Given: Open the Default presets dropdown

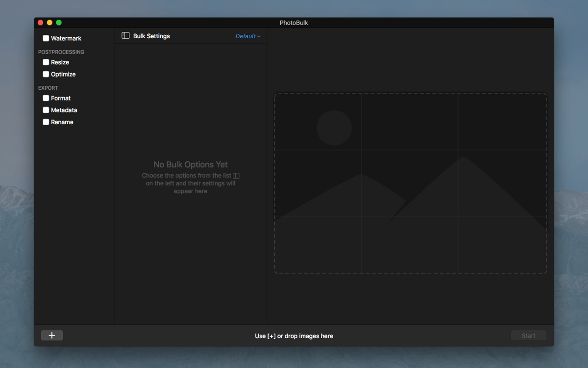Looking at the screenshot, I should pyautogui.click(x=248, y=36).
